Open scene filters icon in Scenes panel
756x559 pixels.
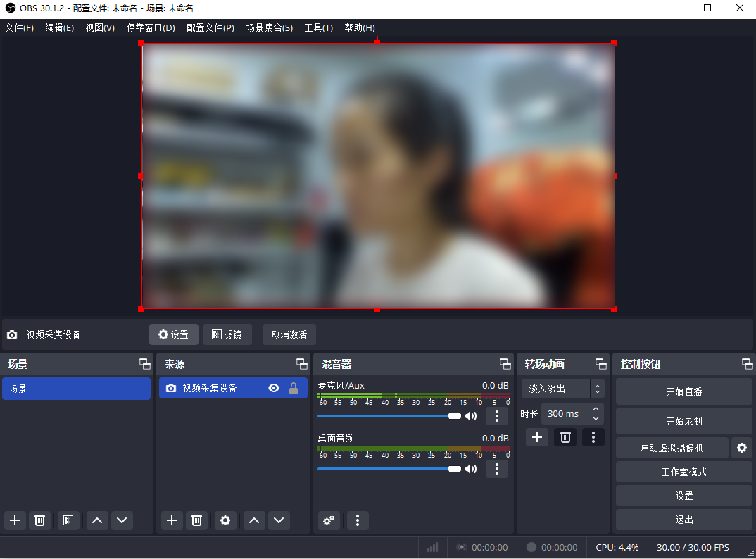[x=68, y=520]
